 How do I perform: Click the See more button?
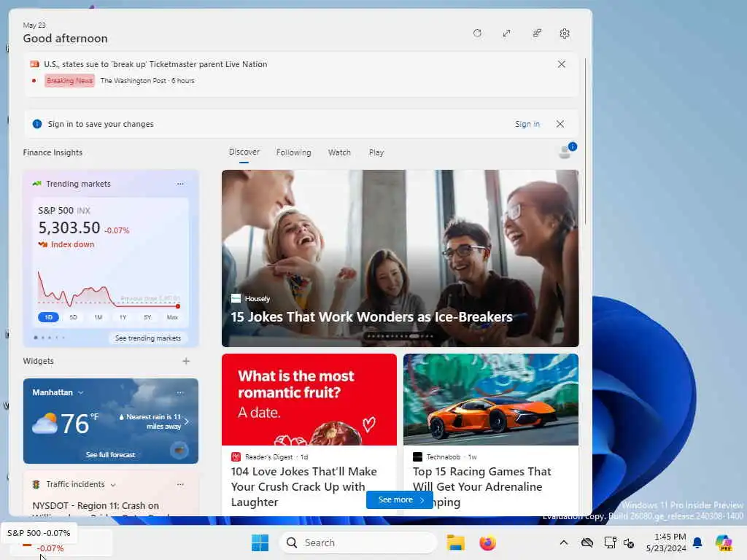(400, 499)
